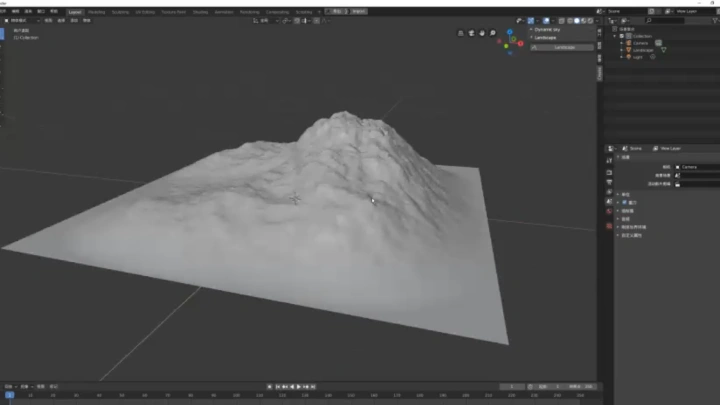
Task: Click the outliner search field
Action: tap(665, 21)
